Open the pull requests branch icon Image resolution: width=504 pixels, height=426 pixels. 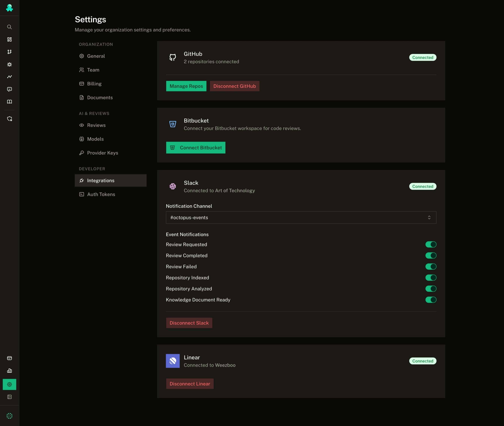9,52
